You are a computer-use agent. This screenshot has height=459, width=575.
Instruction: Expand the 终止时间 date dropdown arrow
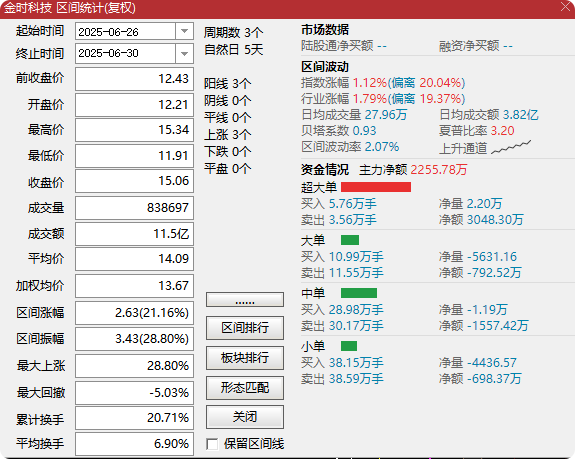point(184,54)
